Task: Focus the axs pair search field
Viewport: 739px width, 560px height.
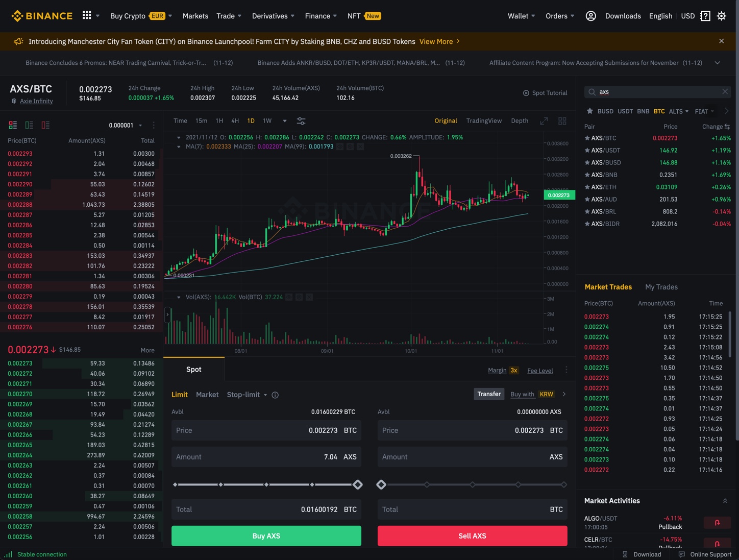Action: coord(657,92)
